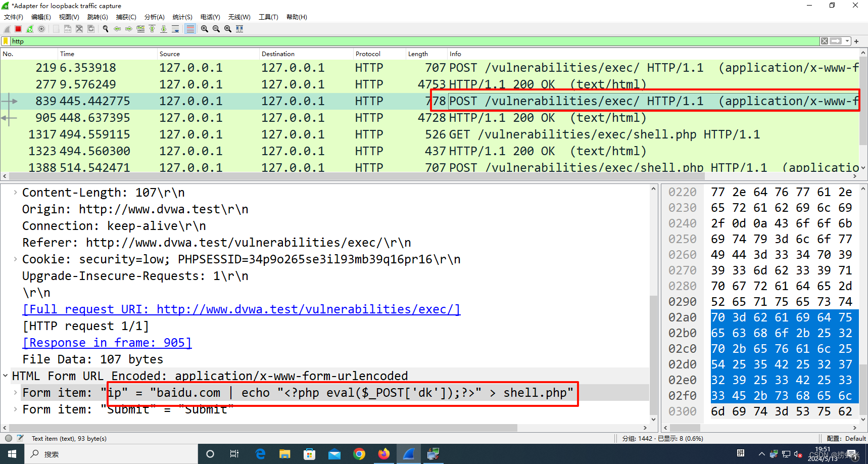Screen dimensions: 868x464
Task: Expand Form item ip entry
Action: [15, 393]
